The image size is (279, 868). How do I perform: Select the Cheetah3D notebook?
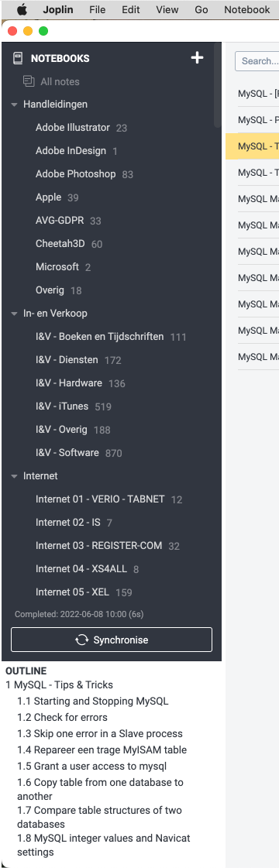[61, 244]
